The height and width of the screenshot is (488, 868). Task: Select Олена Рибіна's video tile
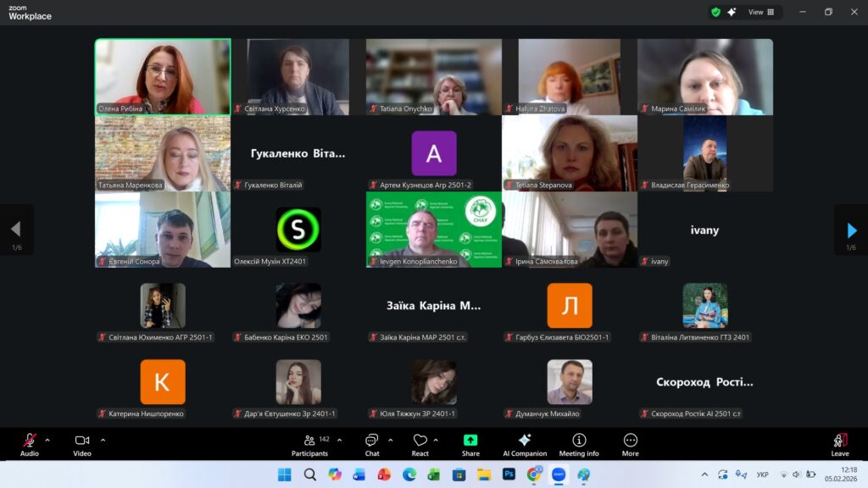pos(163,76)
